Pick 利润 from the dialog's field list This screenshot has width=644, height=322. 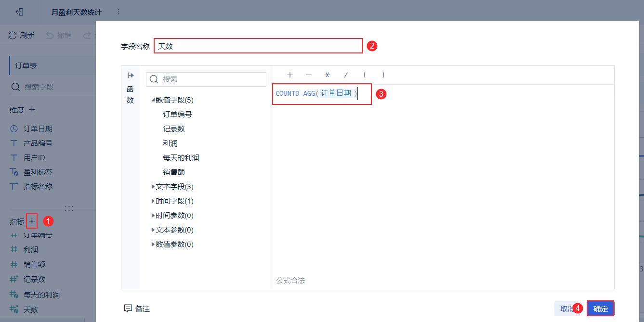point(171,143)
